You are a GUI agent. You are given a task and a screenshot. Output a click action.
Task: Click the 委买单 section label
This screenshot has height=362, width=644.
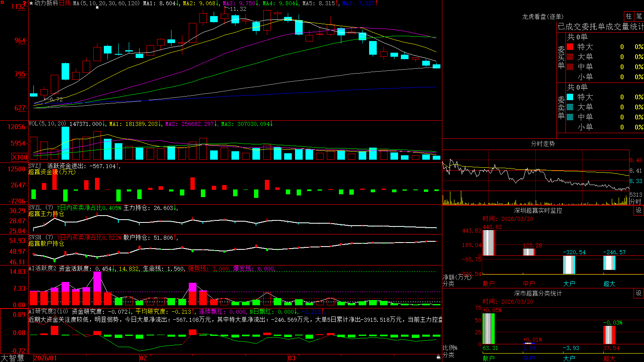click(x=561, y=58)
